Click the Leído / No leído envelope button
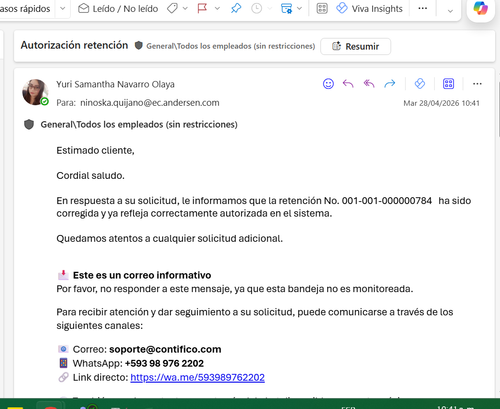Viewport: 500px width, 409px height. point(118,8)
